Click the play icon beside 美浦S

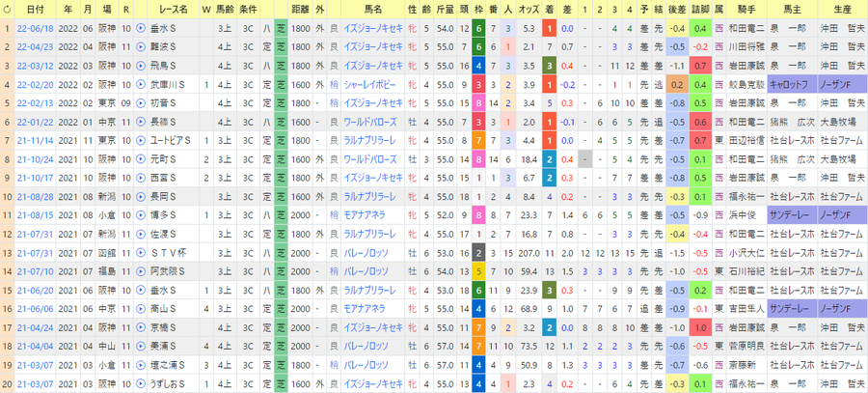[140, 347]
